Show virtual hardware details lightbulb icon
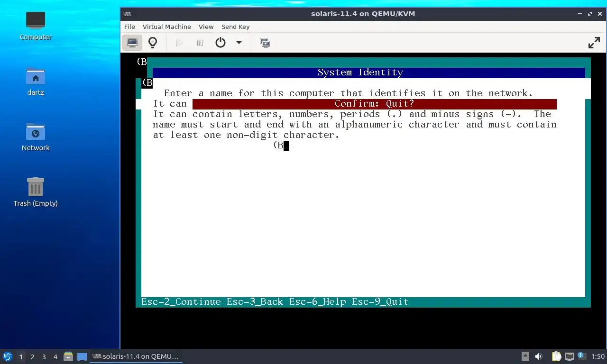The height and width of the screenshot is (364, 607). (153, 43)
